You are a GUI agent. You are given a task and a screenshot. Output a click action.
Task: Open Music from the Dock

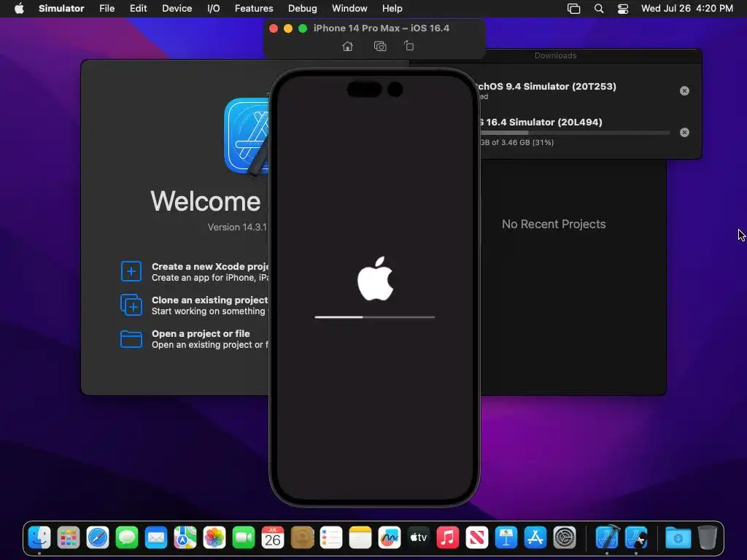point(448,538)
